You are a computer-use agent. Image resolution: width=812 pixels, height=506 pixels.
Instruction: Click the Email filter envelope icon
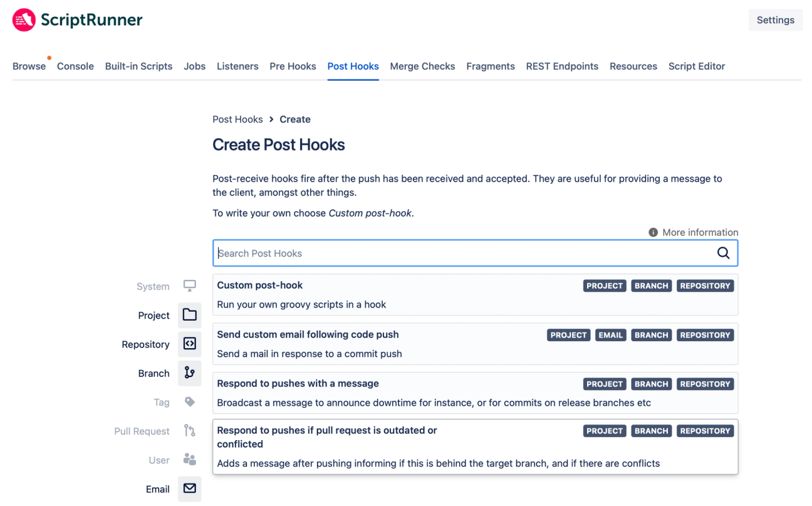pos(190,488)
